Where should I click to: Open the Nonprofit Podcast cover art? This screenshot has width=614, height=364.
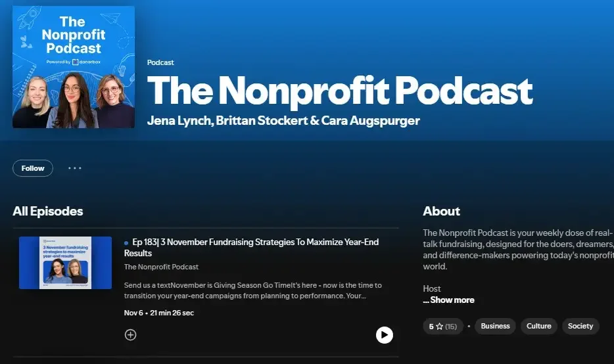point(74,67)
